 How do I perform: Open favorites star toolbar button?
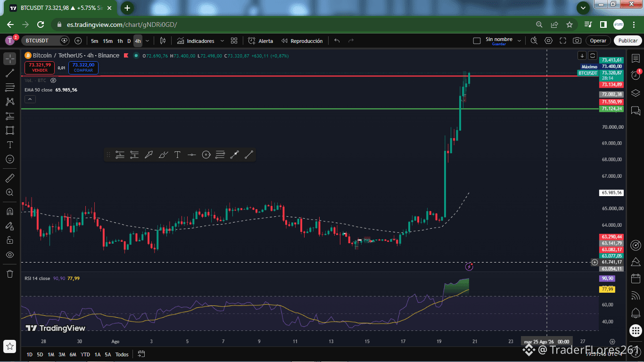[x=10, y=346]
